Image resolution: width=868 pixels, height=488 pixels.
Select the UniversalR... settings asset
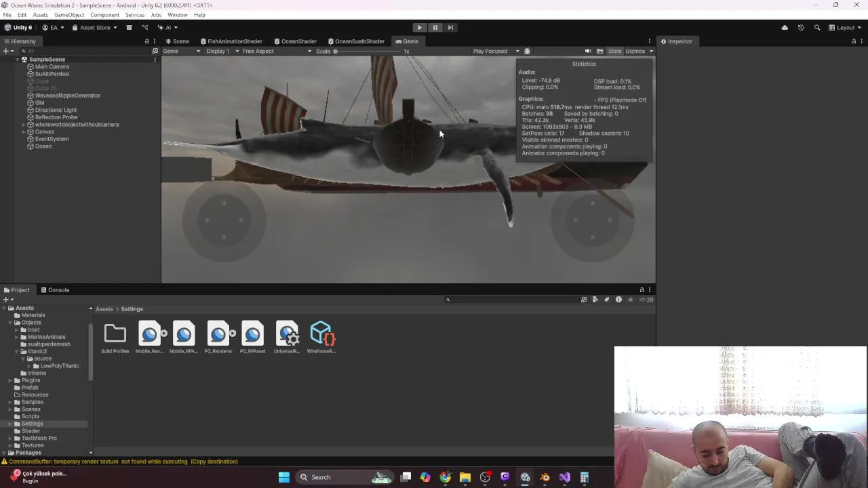(x=287, y=338)
